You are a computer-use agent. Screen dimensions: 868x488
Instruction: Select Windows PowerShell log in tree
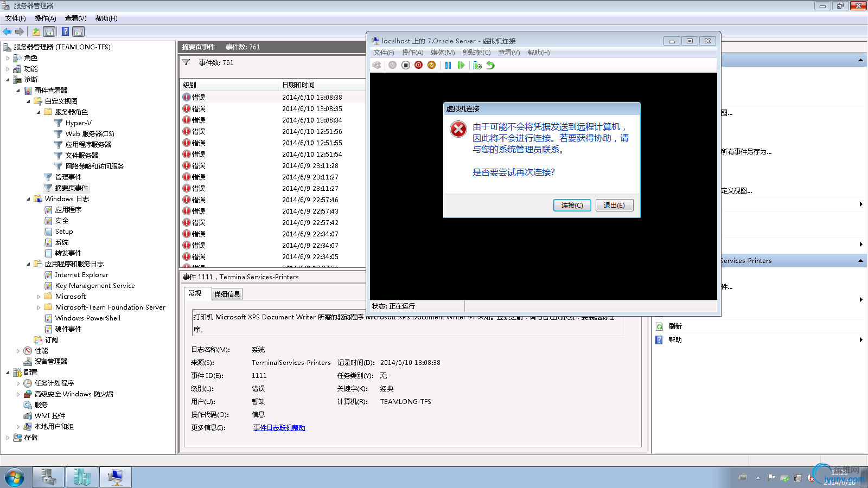[87, 318]
